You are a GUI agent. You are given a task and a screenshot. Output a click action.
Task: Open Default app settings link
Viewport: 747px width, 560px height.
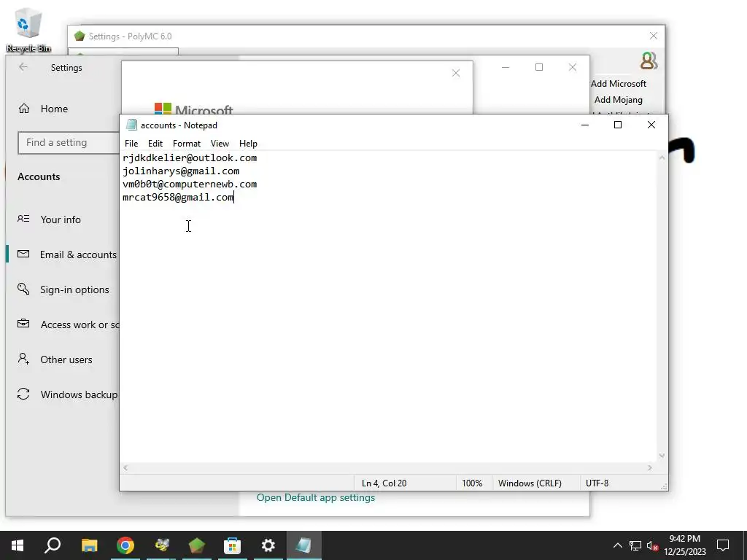tap(315, 497)
